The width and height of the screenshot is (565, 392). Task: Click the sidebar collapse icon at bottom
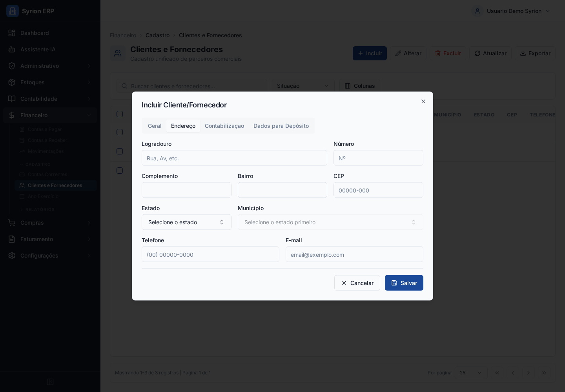pyautogui.click(x=50, y=382)
